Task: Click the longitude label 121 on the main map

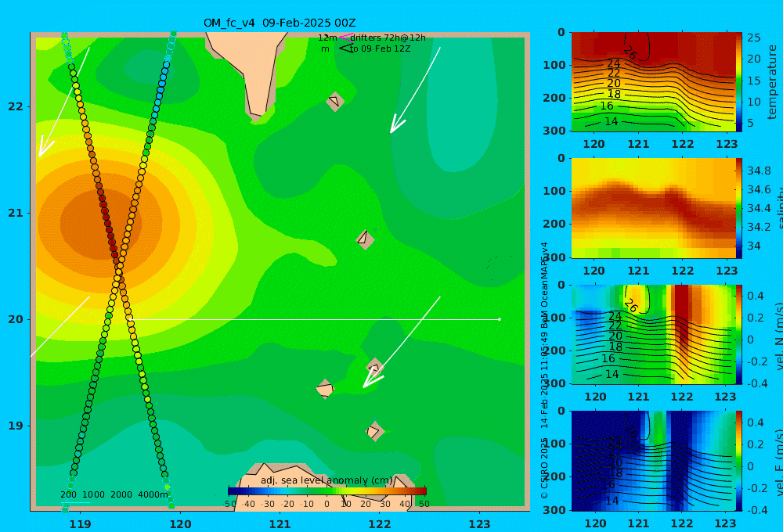Action: [280, 524]
